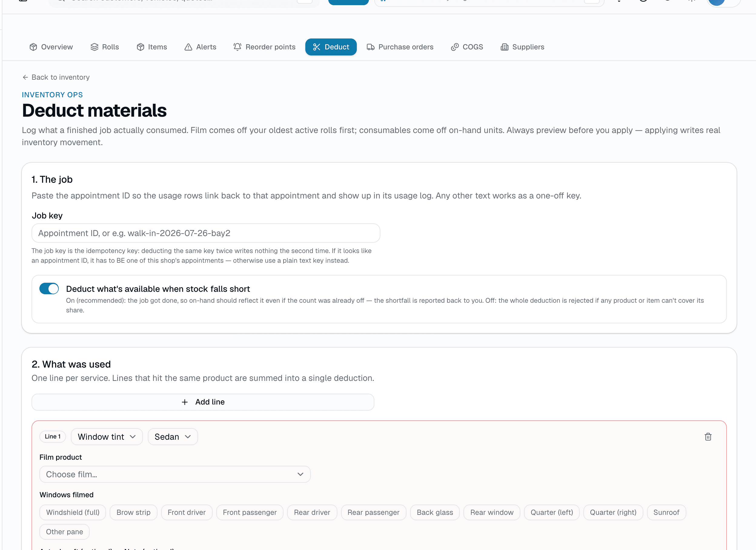Viewport: 756px width, 550px height.
Task: Select the Rear driver chip
Action: 312,512
